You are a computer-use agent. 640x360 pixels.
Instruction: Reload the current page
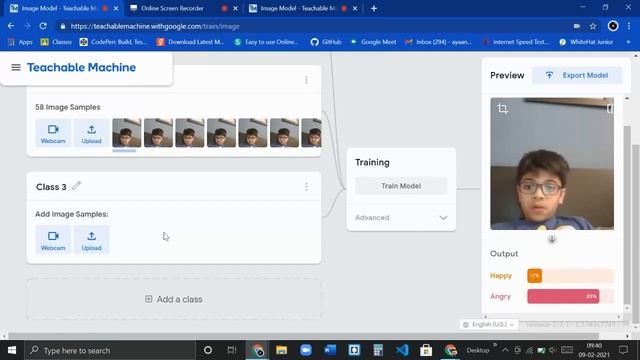coord(43,26)
